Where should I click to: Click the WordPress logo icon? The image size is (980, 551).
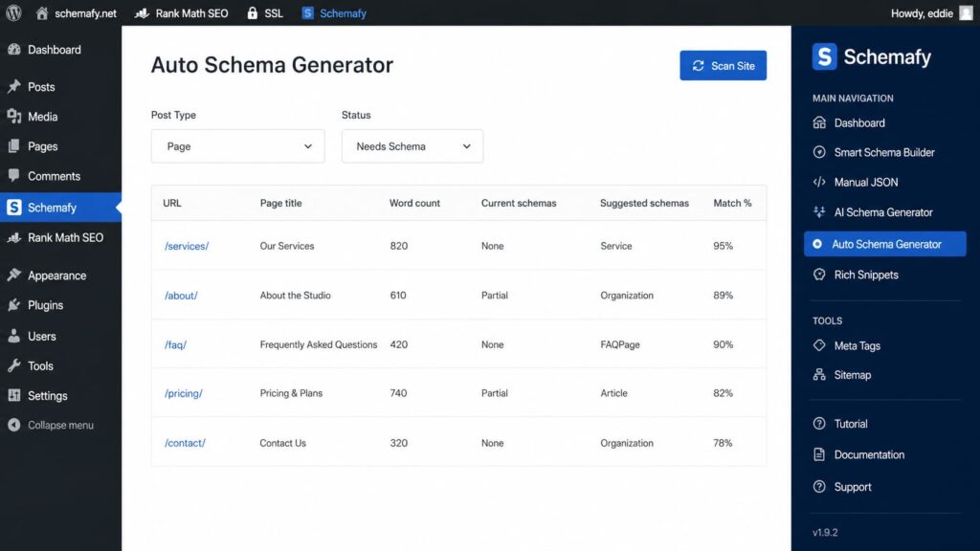(x=13, y=13)
